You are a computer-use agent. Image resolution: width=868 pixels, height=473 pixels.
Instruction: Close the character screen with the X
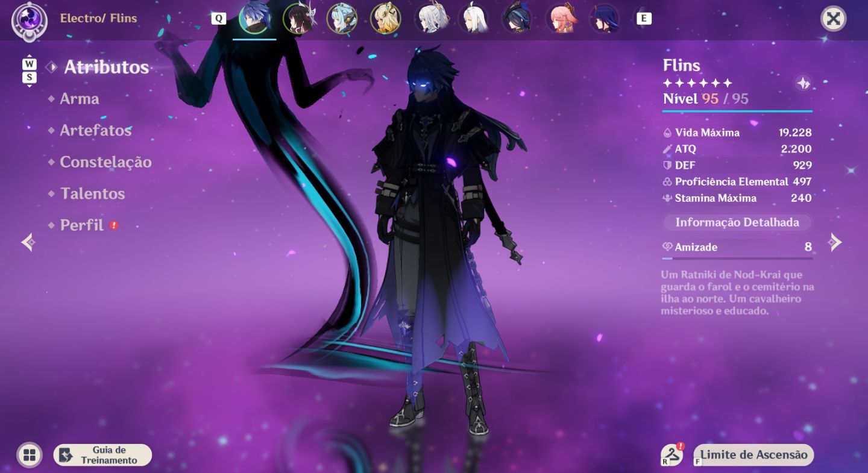click(x=834, y=19)
